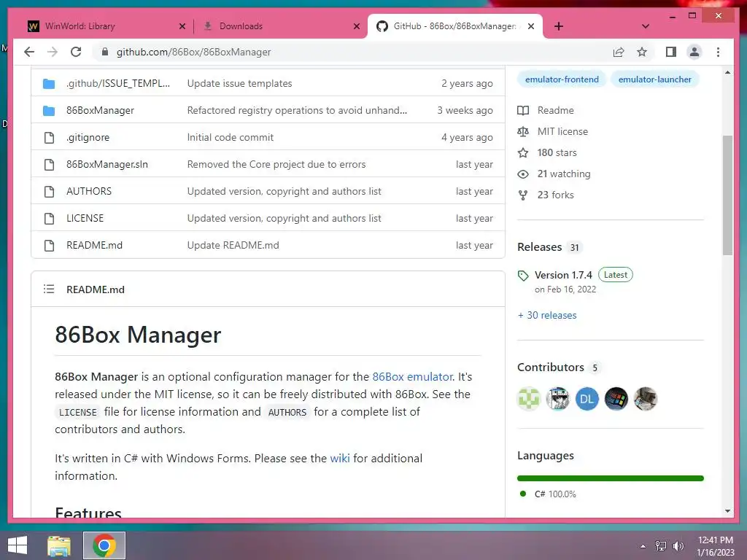Open a new browser tab
This screenshot has height=560, width=747.
coord(558,26)
